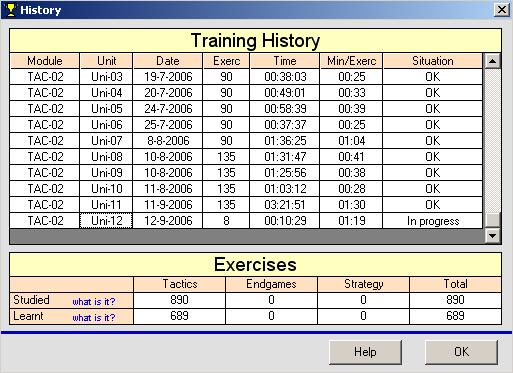Click the Total studied value 890

tap(455, 300)
